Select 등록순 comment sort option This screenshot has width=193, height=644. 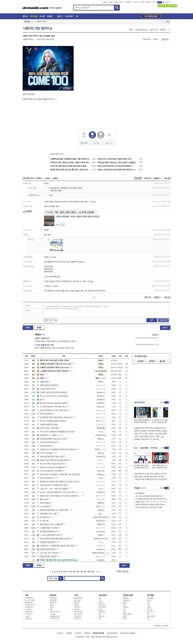click(38, 178)
